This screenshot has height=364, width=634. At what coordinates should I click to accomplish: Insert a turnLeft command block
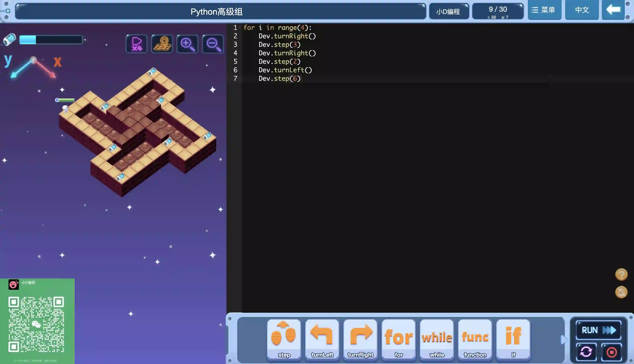click(322, 339)
